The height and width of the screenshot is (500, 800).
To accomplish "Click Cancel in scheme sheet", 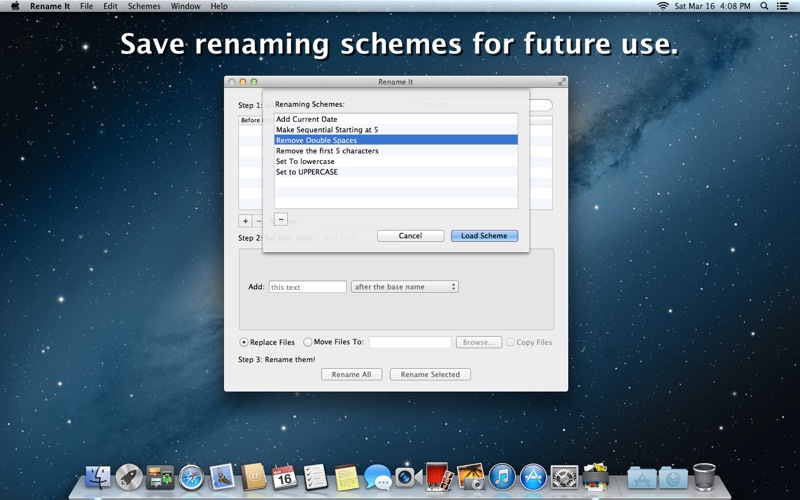I will [411, 236].
